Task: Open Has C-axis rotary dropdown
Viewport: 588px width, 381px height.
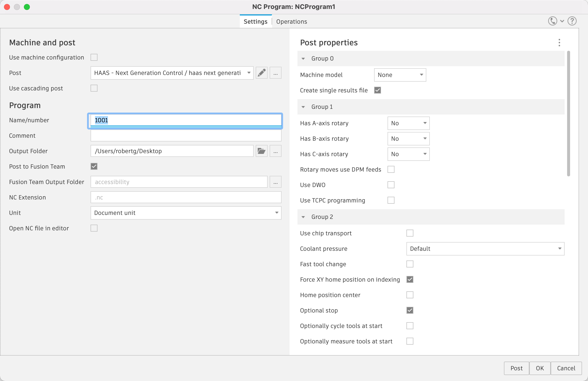Action: click(408, 154)
